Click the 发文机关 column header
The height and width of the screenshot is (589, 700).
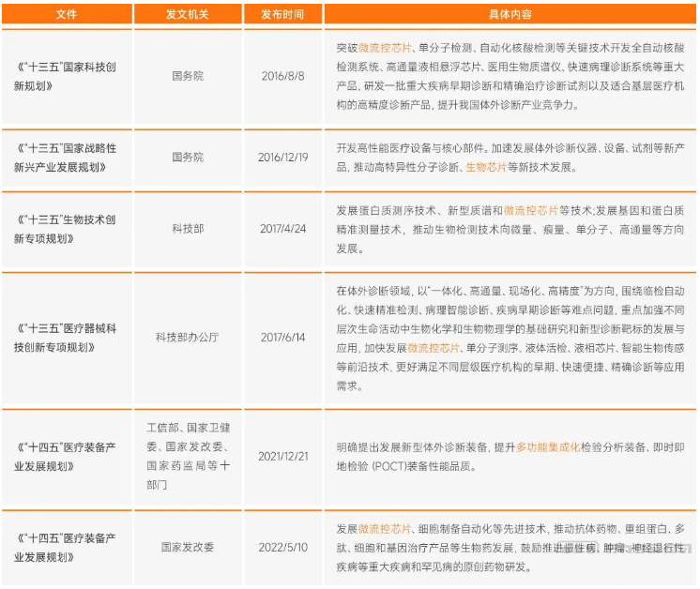pos(188,14)
